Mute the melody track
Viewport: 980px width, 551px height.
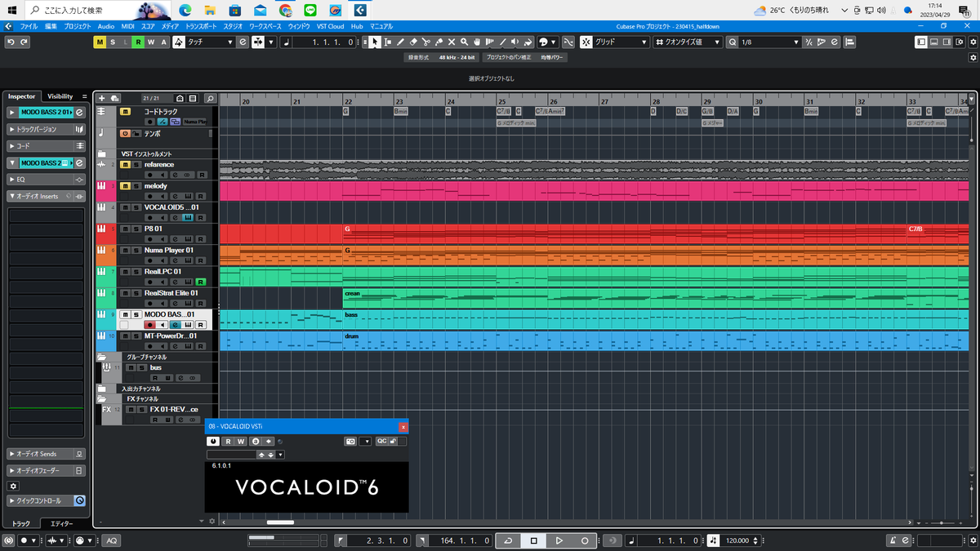[124, 185]
